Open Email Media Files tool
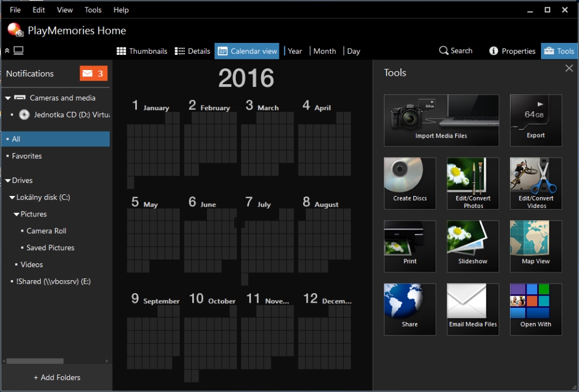Viewport: 579px width, 392px height. [473, 309]
